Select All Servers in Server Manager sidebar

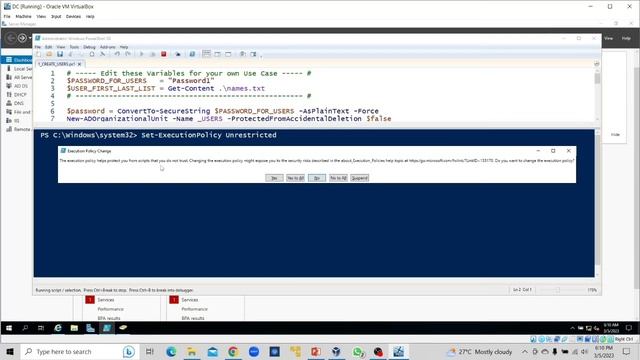point(18,77)
